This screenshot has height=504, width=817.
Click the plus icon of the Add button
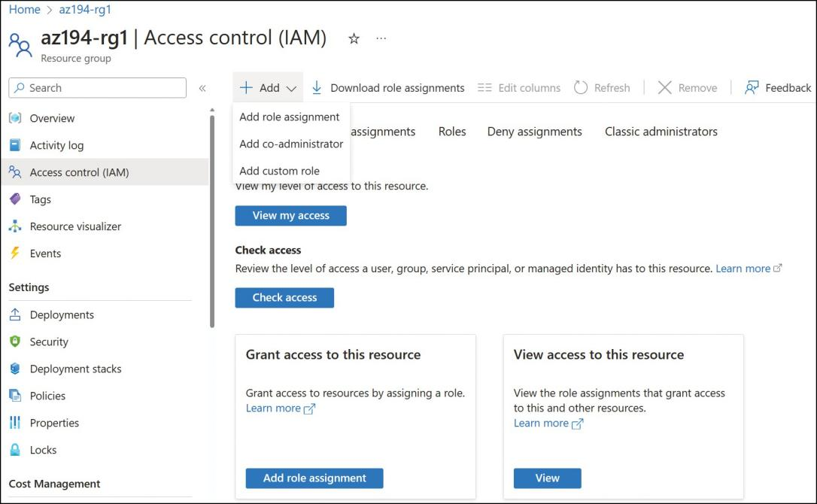point(246,87)
